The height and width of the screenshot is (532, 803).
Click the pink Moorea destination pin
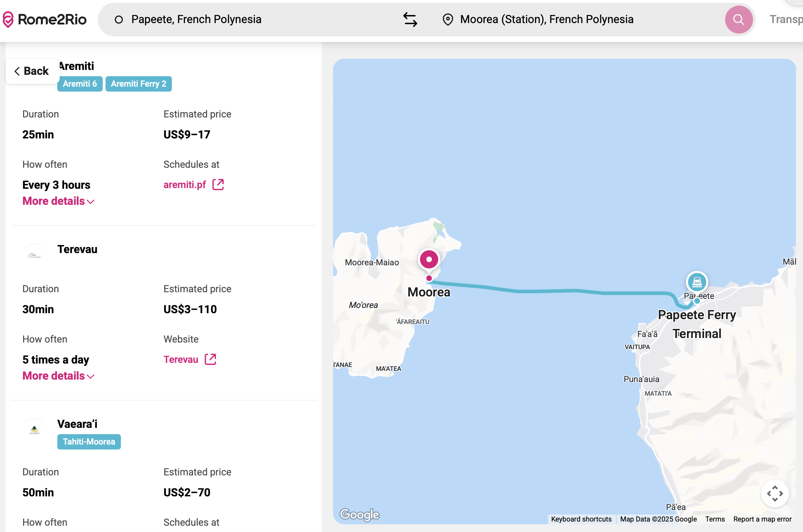point(429,260)
